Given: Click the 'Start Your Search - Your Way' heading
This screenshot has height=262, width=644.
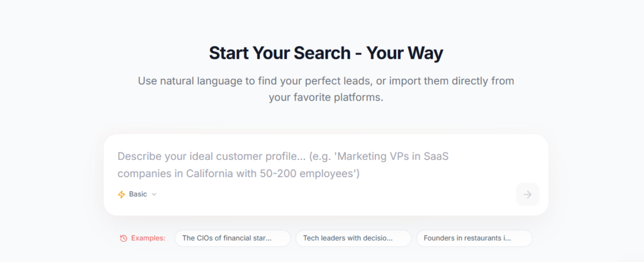Looking at the screenshot, I should tap(326, 53).
